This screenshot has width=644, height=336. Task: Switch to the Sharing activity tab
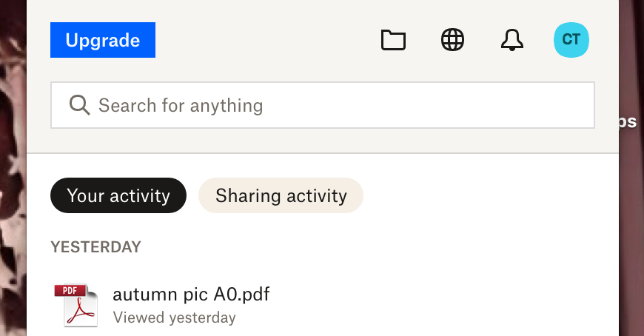pos(281,195)
